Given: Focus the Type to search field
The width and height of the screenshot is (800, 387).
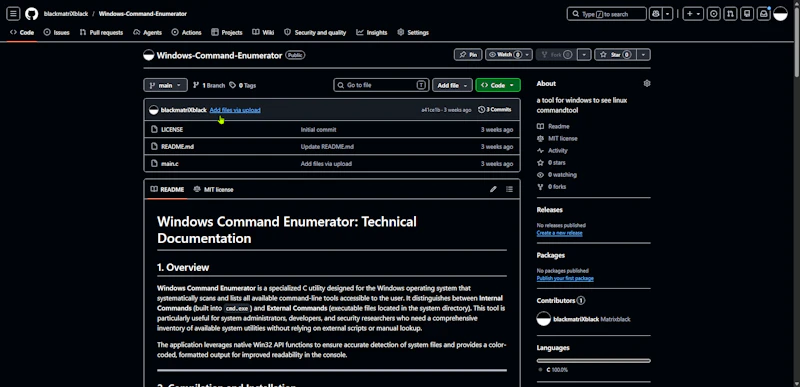Looking at the screenshot, I should pos(606,14).
